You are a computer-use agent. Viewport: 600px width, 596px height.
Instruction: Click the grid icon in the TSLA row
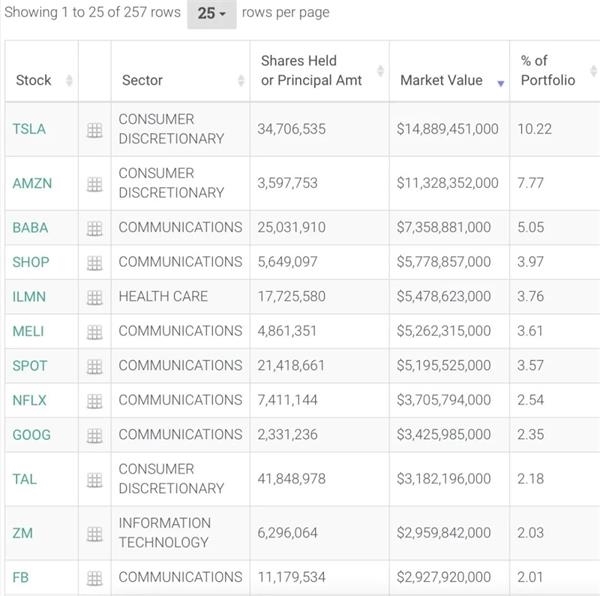(x=95, y=130)
